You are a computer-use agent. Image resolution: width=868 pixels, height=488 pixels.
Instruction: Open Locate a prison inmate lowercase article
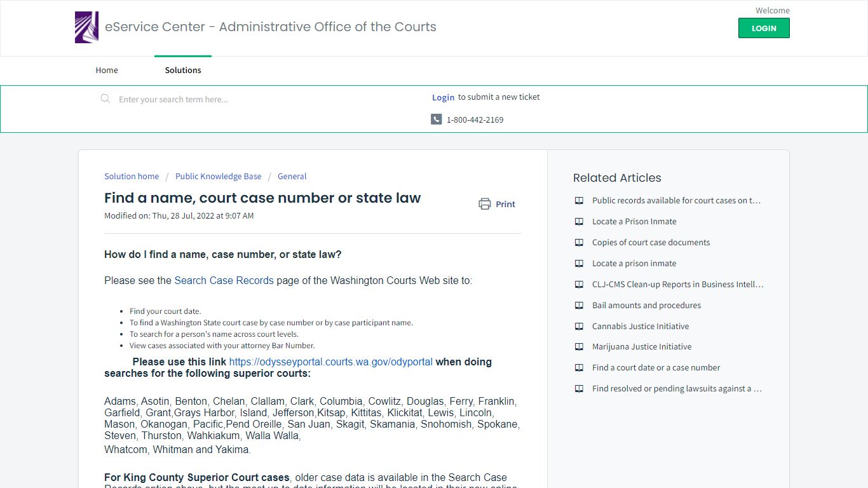tap(634, 263)
